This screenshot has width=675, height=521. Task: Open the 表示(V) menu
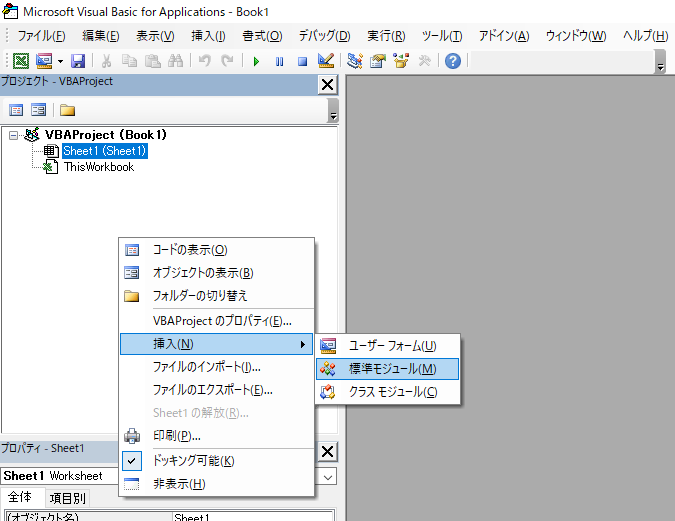click(155, 36)
